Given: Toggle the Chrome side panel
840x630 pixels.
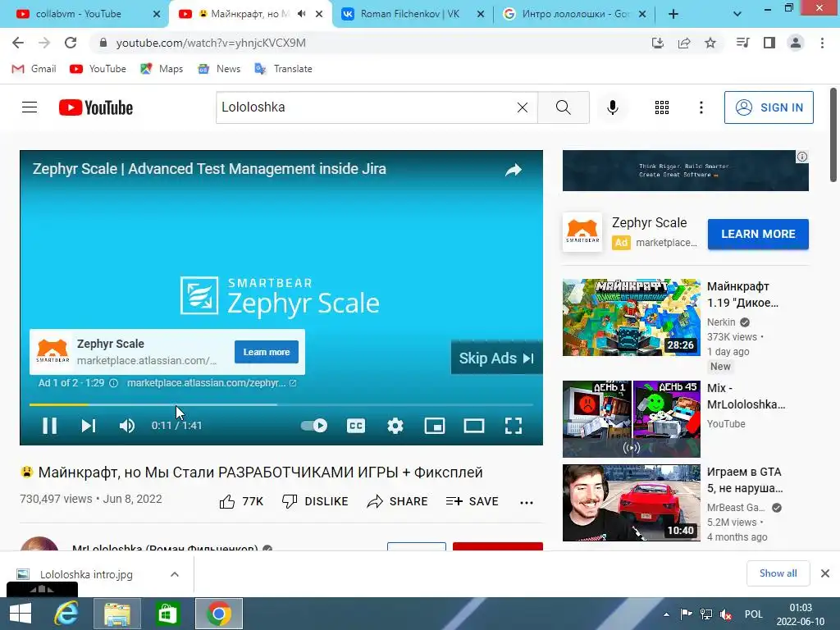Looking at the screenshot, I should 769,43.
